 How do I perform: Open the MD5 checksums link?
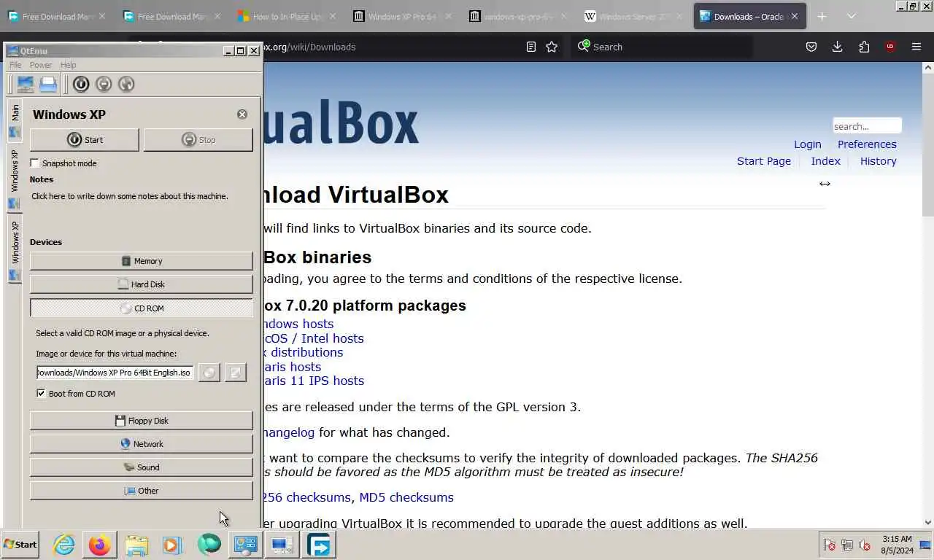[x=406, y=497]
